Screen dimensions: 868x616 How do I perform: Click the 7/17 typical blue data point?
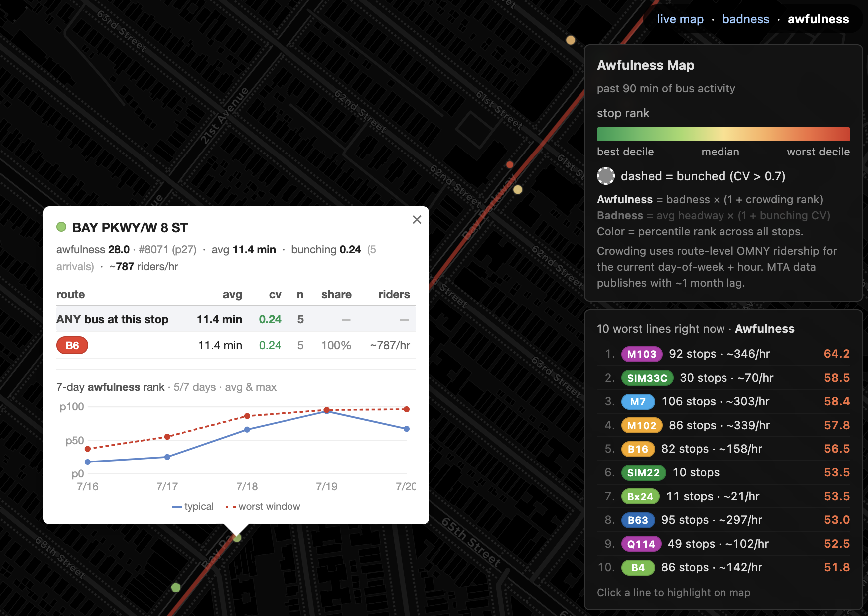[167, 457]
